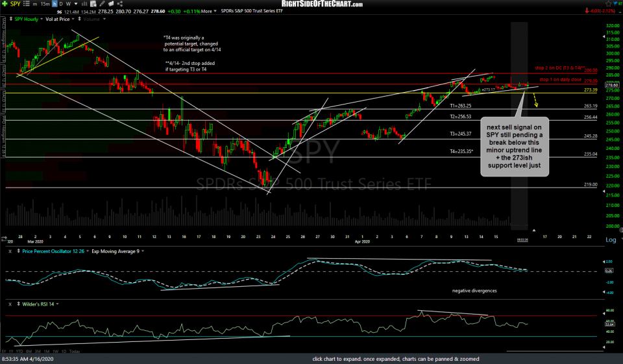Click the bar chart indicators icon

click(x=84, y=4)
